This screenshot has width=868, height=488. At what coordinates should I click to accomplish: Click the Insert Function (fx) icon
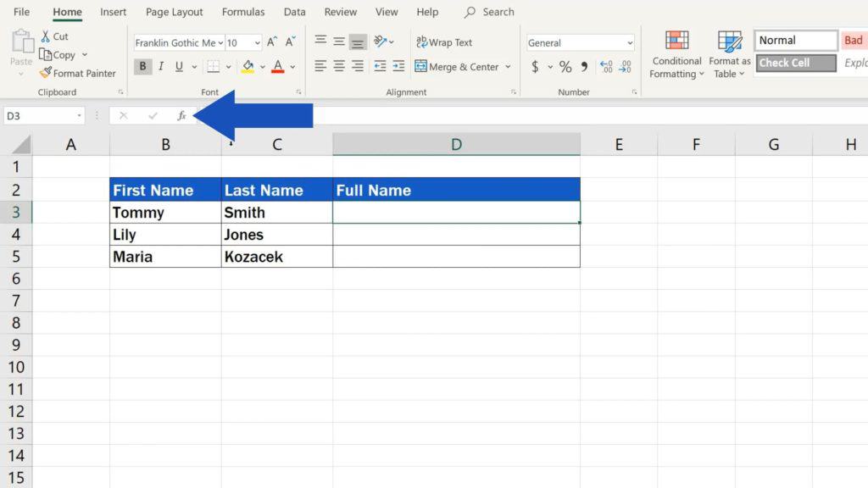pos(181,114)
